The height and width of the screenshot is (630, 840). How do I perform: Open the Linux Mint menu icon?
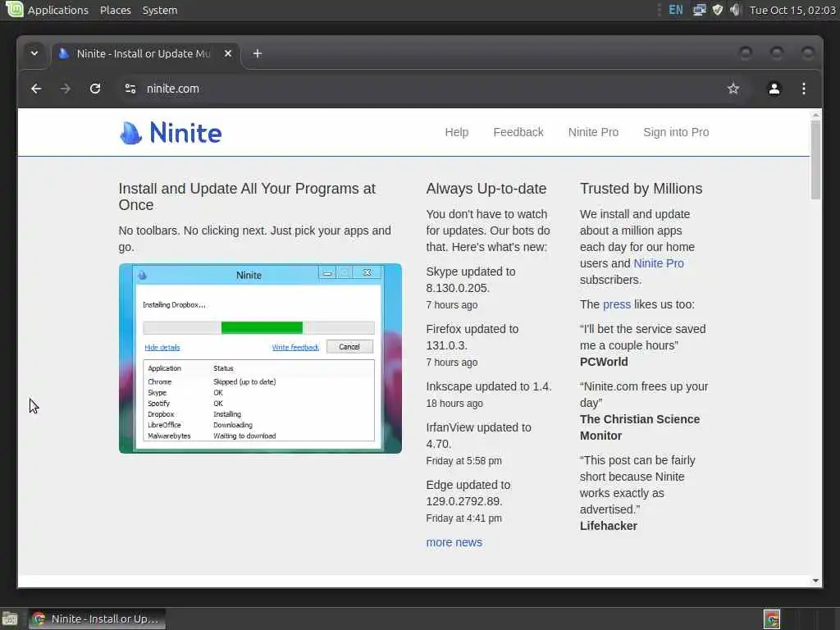pos(14,9)
